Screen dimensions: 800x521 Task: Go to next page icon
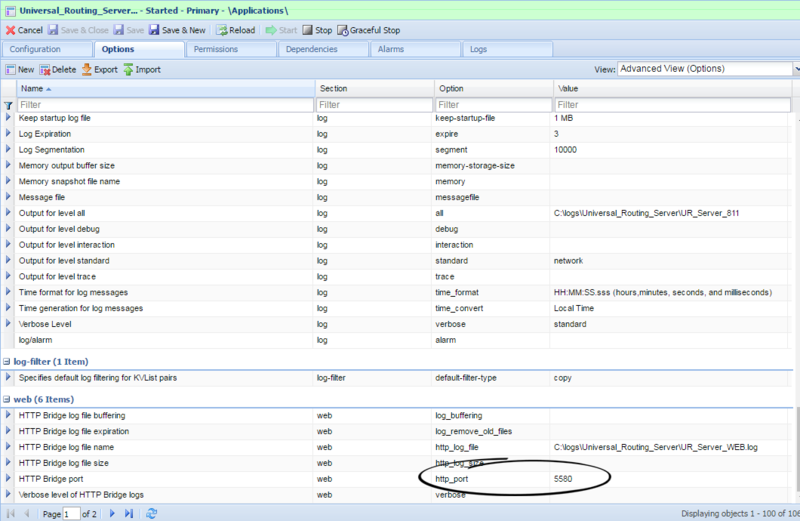(112, 513)
